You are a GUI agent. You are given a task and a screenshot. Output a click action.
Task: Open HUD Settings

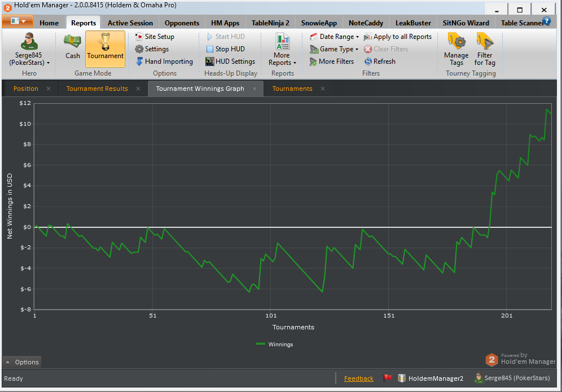(230, 61)
